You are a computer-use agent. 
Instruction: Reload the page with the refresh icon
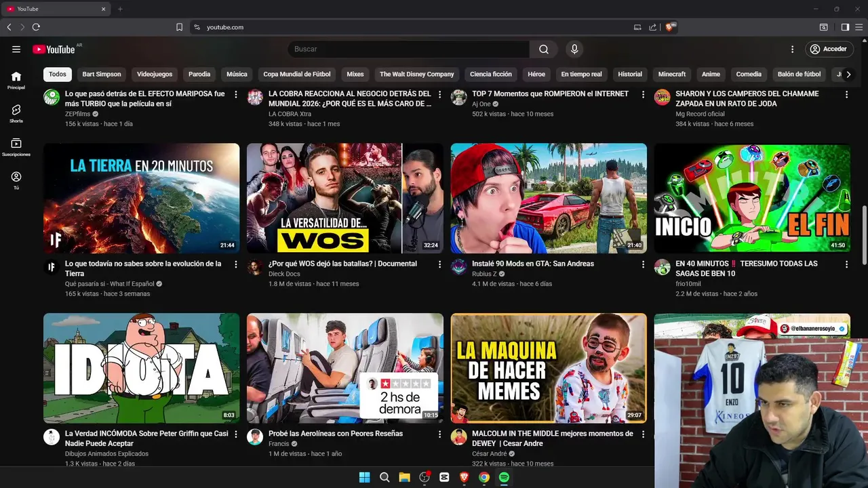[x=36, y=27]
